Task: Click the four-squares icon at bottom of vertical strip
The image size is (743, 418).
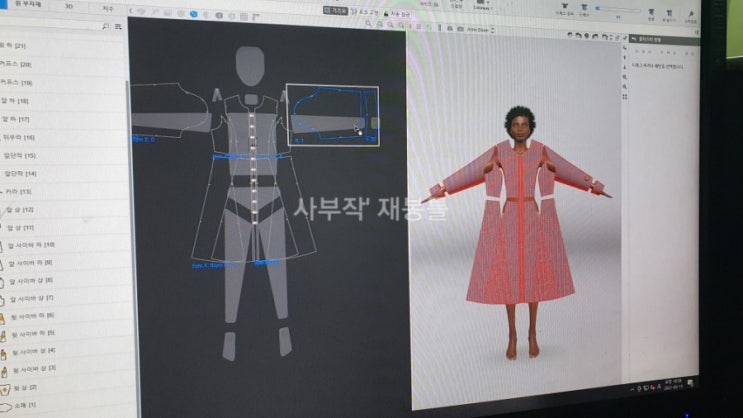Action: coord(625,97)
